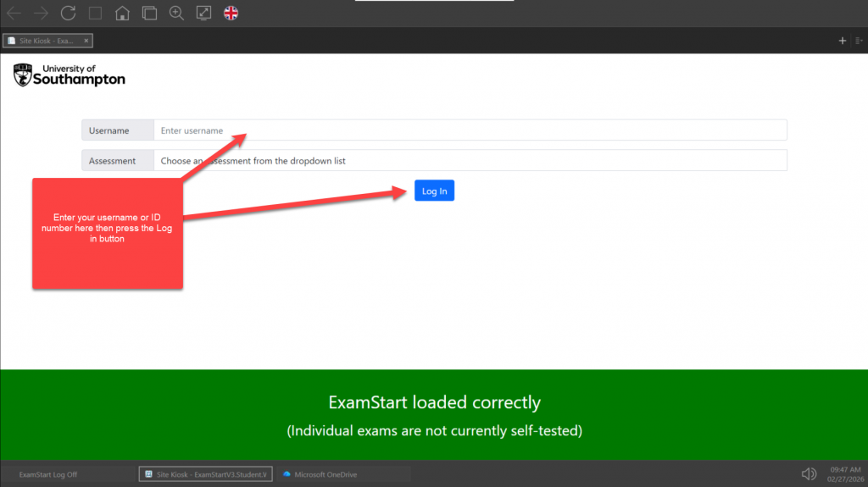868x487 pixels.
Task: Click the zoom magnifier icon
Action: pos(176,13)
